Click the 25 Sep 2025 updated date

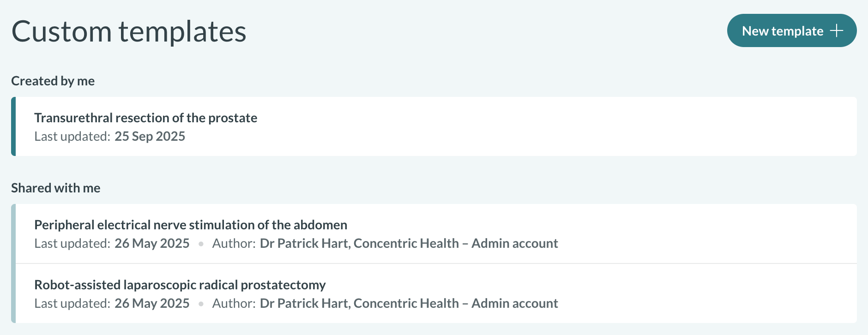tap(150, 137)
